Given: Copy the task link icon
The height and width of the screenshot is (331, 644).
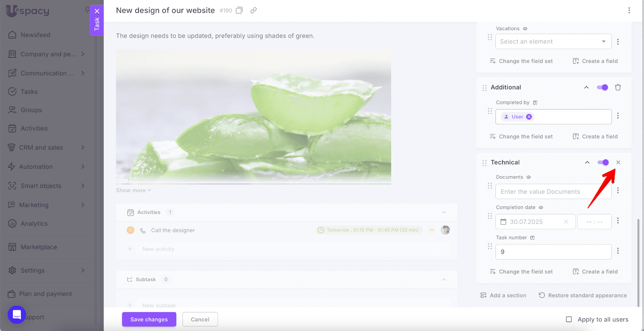Looking at the screenshot, I should click(254, 10).
